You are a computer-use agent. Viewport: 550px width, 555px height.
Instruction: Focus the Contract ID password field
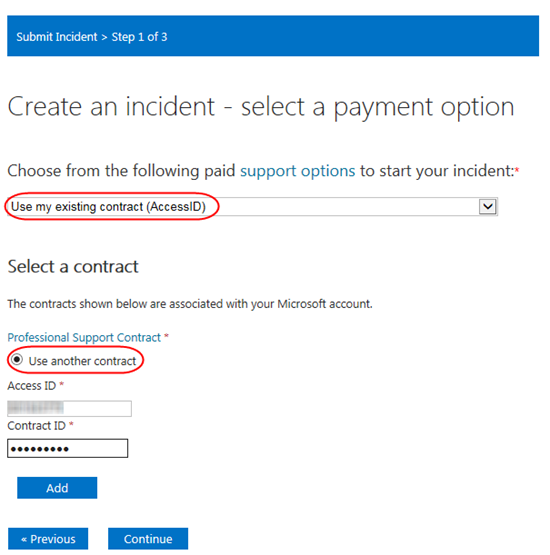tap(68, 448)
